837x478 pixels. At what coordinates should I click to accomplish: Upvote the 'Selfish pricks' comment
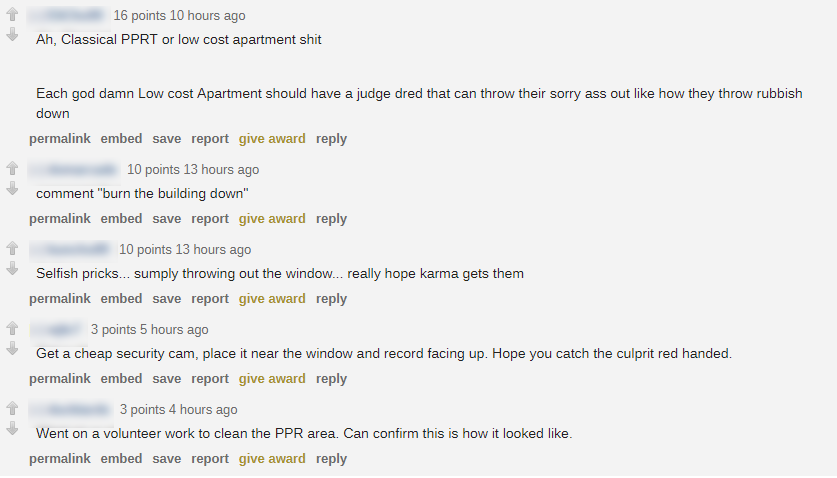tap(12, 249)
